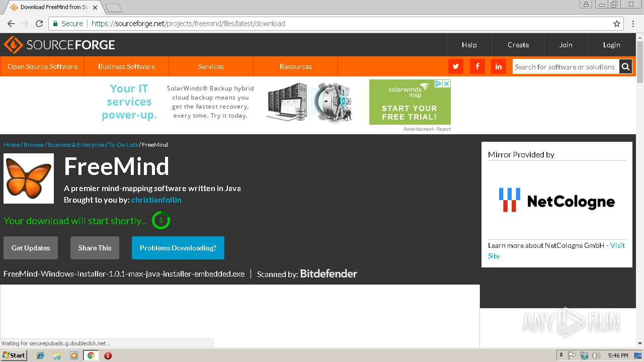Click the Bitdefender scanned-by logo
This screenshot has width=644, height=362.
point(329,274)
